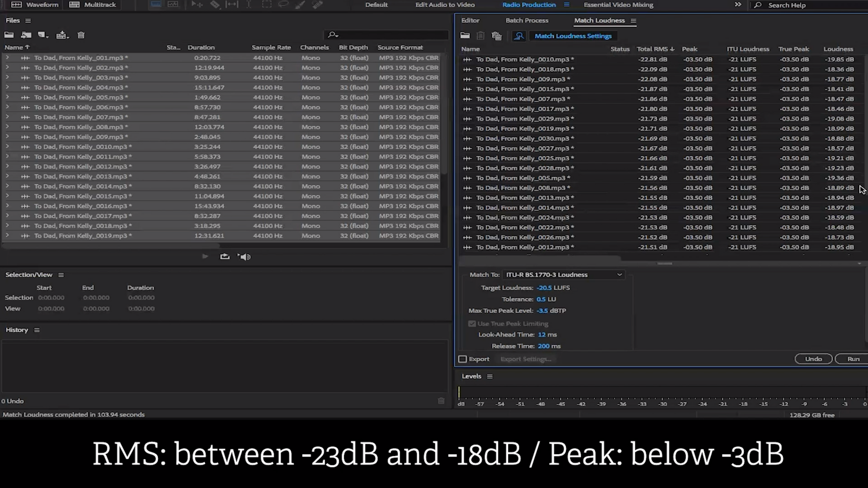Add files to Match Loudness panel
The height and width of the screenshot is (488, 868).
click(x=465, y=36)
